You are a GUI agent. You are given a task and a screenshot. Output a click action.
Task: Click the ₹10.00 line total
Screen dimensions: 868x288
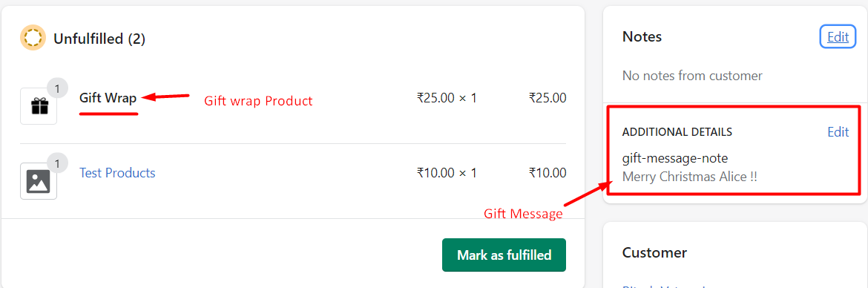click(548, 173)
